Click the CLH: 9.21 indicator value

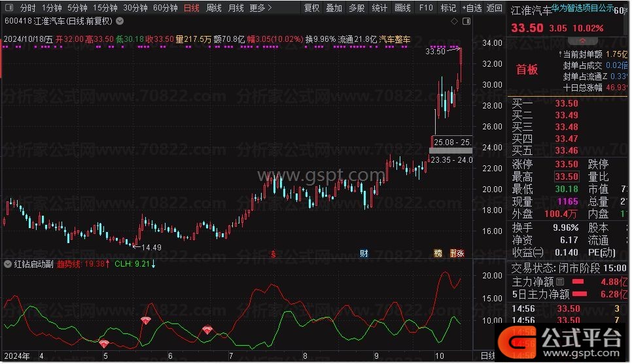135,264
